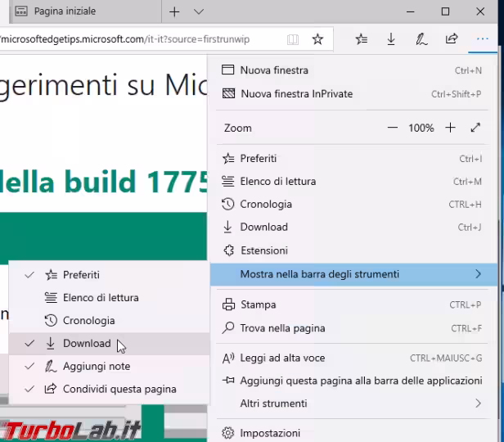
Task: Enter full screen using the zoom expand arrow
Action: click(475, 128)
